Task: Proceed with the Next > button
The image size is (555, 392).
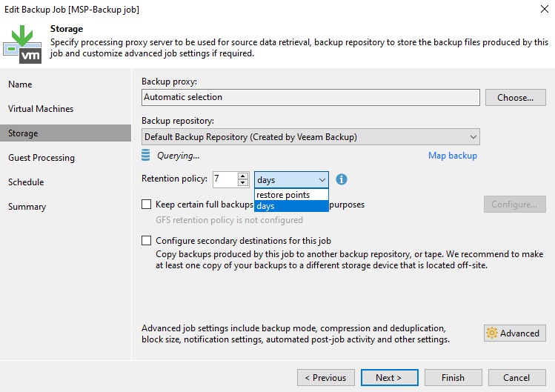Action: (x=389, y=377)
